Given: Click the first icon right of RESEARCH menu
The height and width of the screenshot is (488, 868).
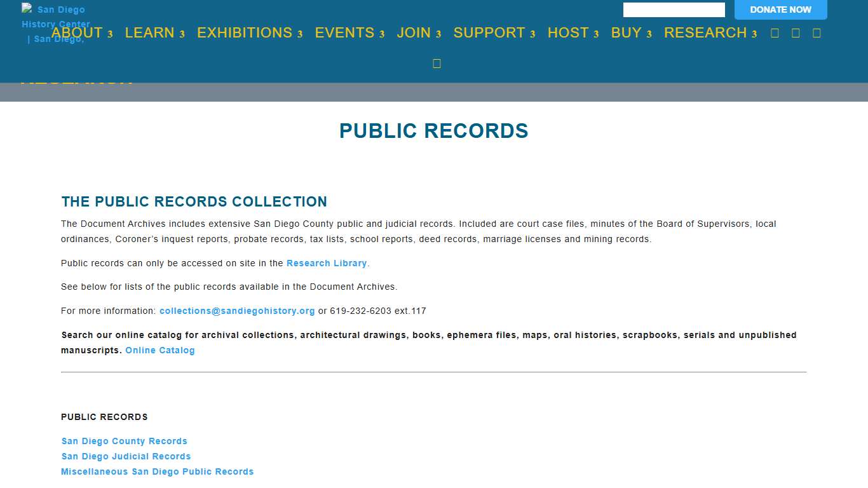Looking at the screenshot, I should (x=775, y=32).
